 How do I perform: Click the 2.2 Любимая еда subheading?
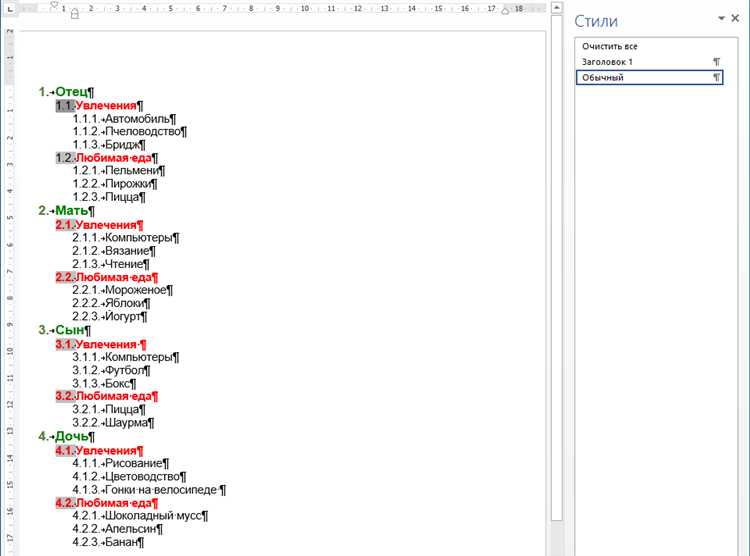(x=107, y=278)
